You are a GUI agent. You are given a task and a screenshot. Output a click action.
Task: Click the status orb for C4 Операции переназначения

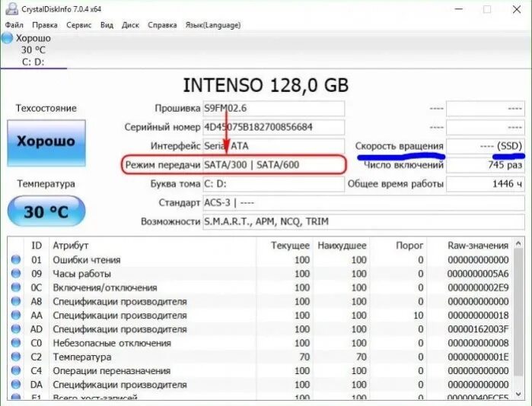pos(16,370)
